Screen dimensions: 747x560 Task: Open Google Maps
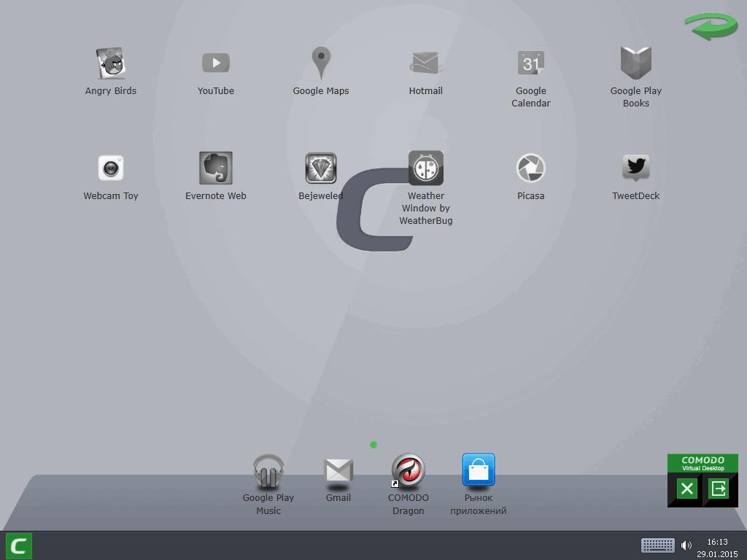point(320,63)
